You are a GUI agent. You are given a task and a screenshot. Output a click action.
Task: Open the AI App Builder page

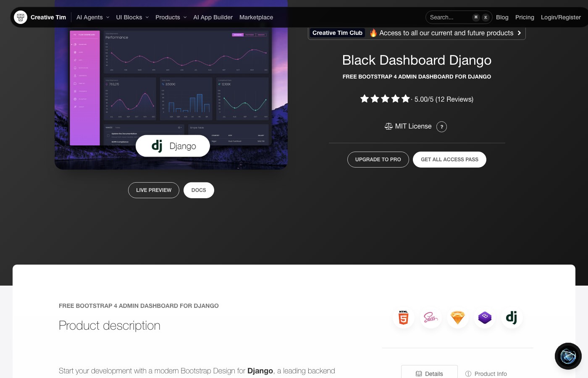click(x=213, y=17)
